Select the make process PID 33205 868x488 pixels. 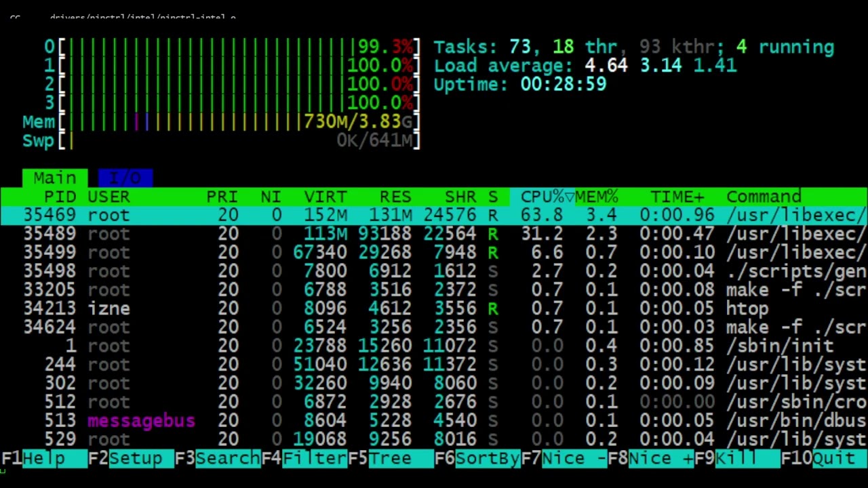434,290
